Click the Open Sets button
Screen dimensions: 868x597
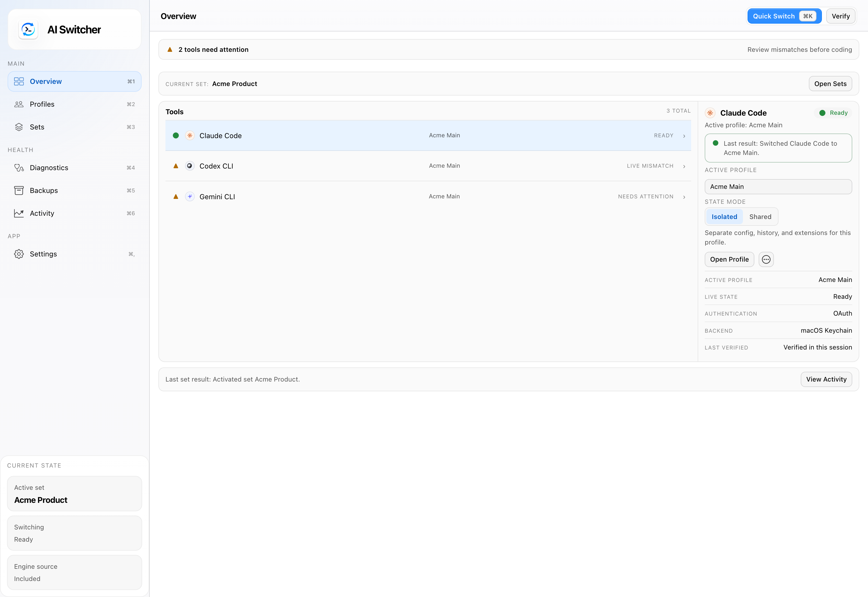tap(830, 84)
